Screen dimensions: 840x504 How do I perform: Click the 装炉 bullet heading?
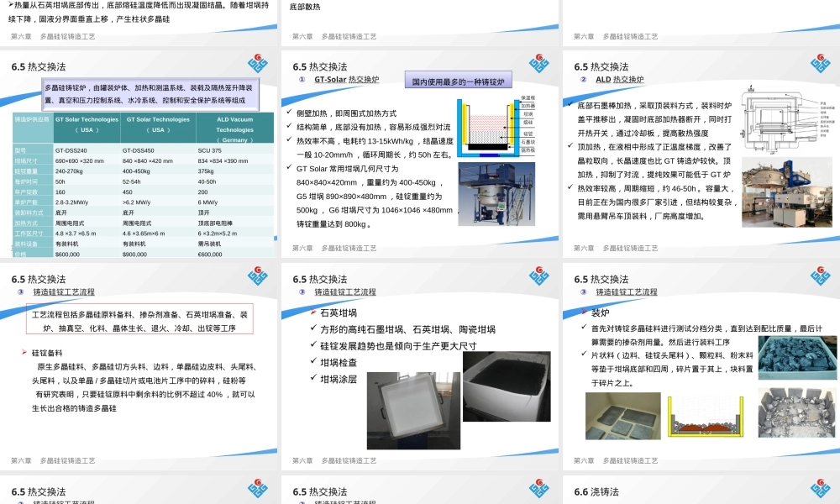600,312
